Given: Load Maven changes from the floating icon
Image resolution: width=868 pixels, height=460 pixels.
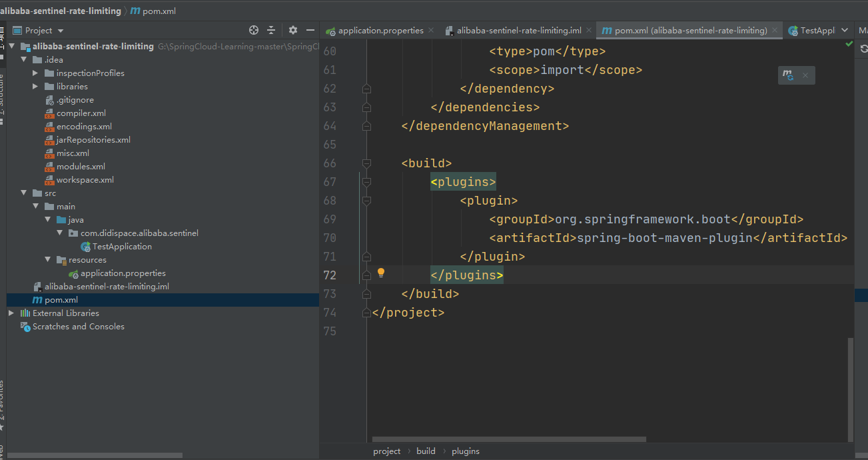Looking at the screenshot, I should 788,75.
